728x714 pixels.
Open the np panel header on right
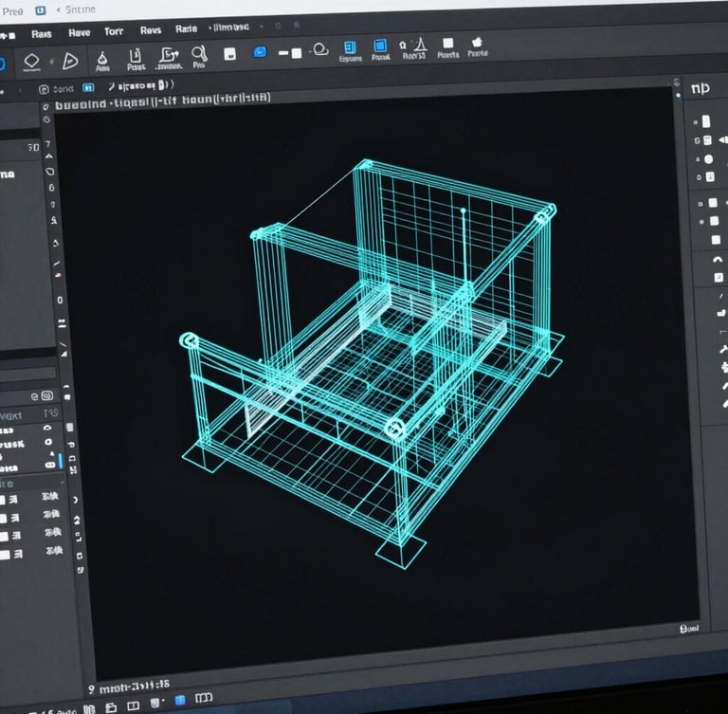point(701,88)
